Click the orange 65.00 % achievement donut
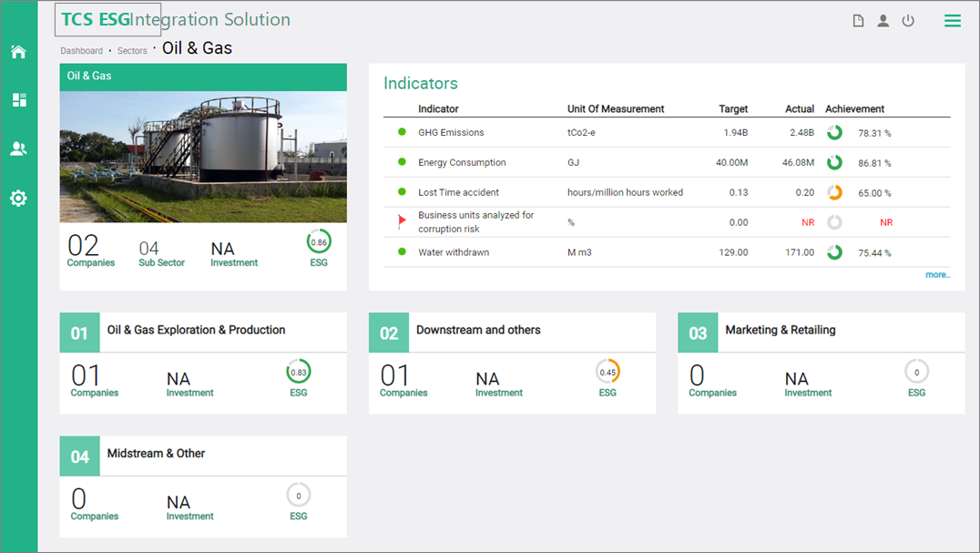This screenshot has width=980, height=553. coord(834,192)
